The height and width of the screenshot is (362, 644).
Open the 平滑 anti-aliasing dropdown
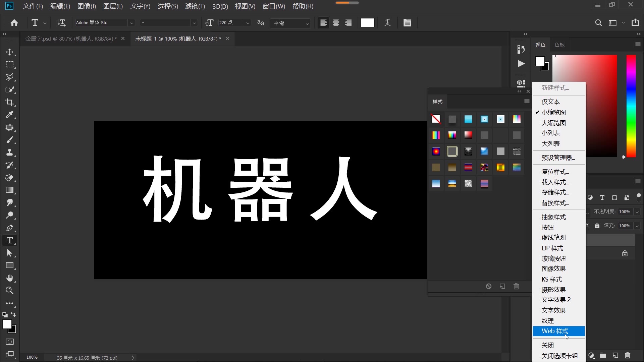click(x=307, y=23)
